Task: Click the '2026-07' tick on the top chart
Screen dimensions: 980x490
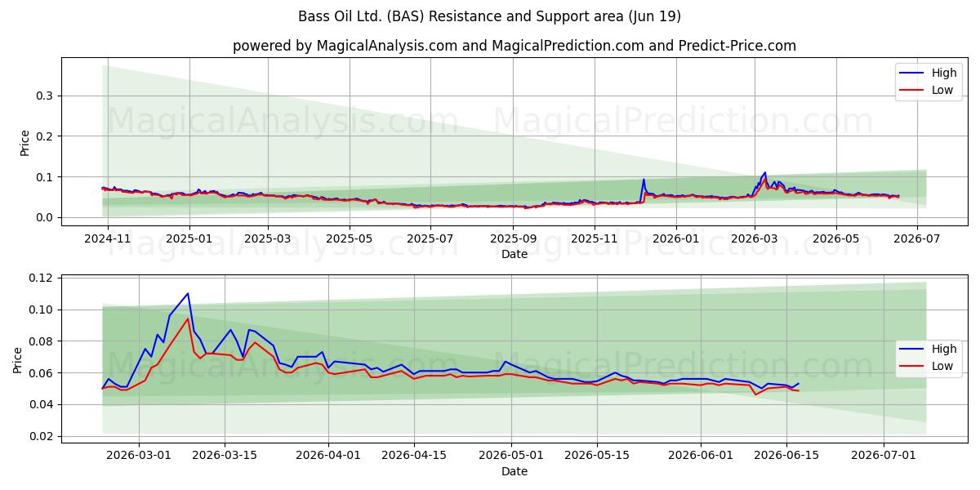Action: point(916,238)
